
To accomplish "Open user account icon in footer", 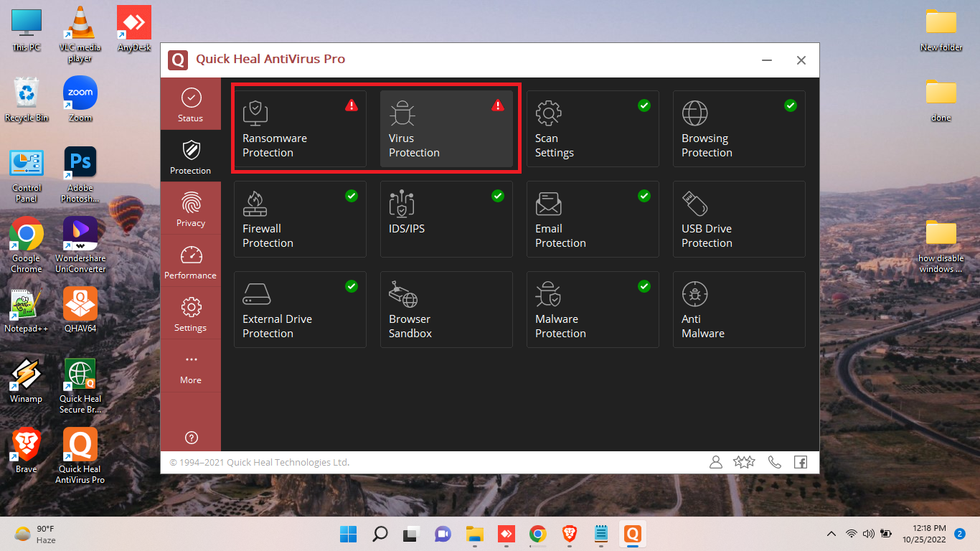I will (x=715, y=462).
